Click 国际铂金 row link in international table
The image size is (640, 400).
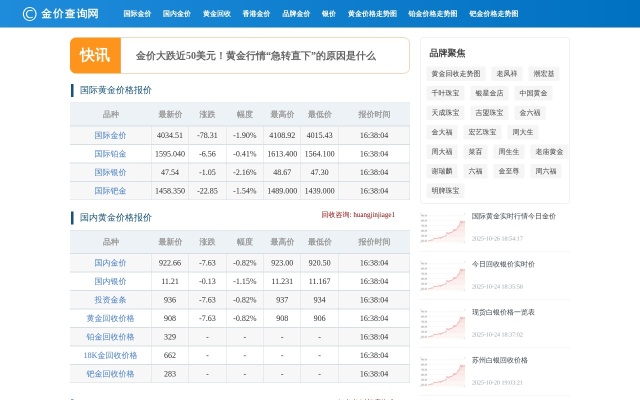(110, 154)
